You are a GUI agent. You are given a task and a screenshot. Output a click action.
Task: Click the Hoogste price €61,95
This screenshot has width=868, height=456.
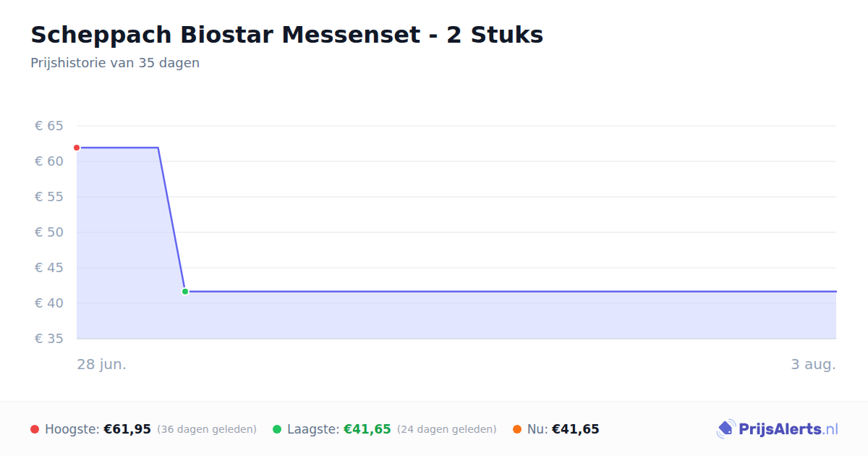point(127,429)
